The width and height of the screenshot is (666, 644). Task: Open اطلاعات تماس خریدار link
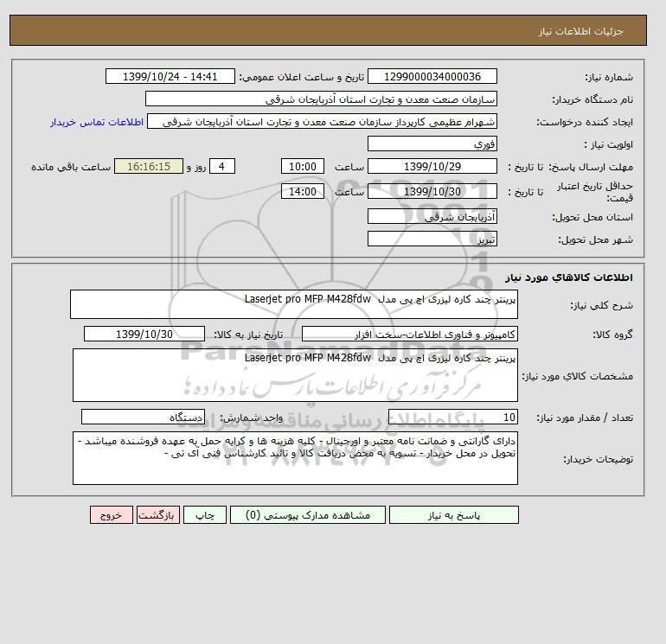(97, 122)
